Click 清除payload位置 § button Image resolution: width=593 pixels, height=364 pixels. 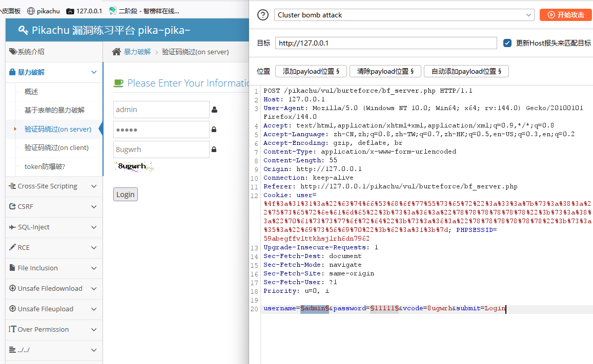tap(385, 71)
